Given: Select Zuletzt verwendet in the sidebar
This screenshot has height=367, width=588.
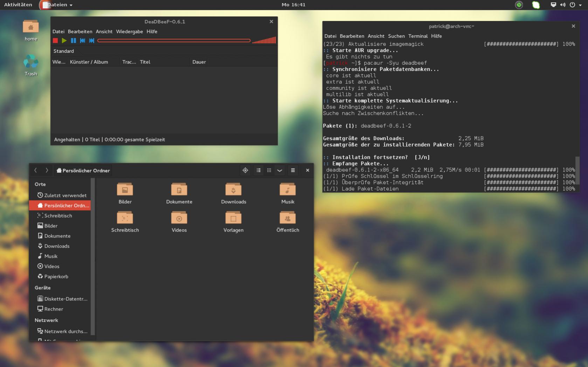Looking at the screenshot, I should coord(60,195).
